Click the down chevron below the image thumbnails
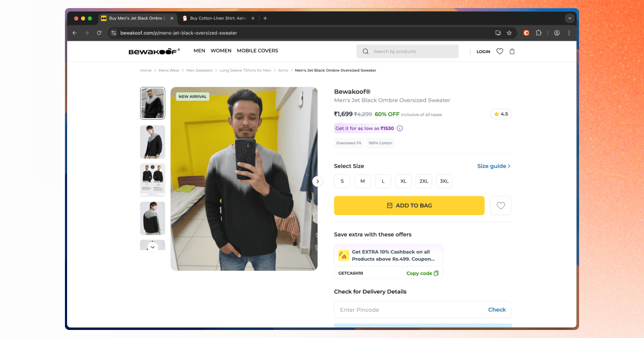The height and width of the screenshot is (338, 644). point(152,246)
